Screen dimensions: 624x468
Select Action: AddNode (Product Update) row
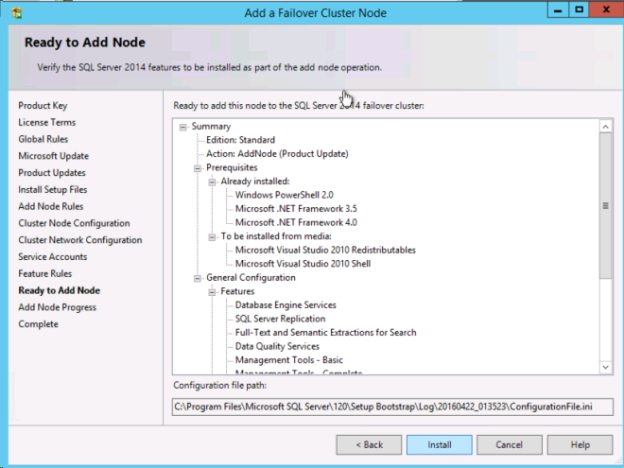(277, 154)
